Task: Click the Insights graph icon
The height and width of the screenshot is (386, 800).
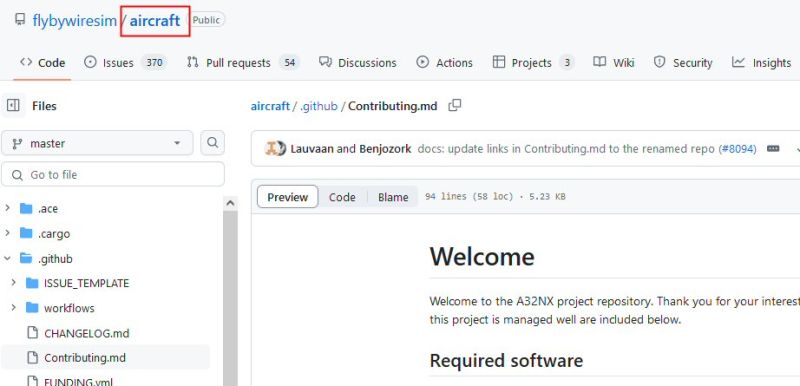Action: (x=738, y=62)
